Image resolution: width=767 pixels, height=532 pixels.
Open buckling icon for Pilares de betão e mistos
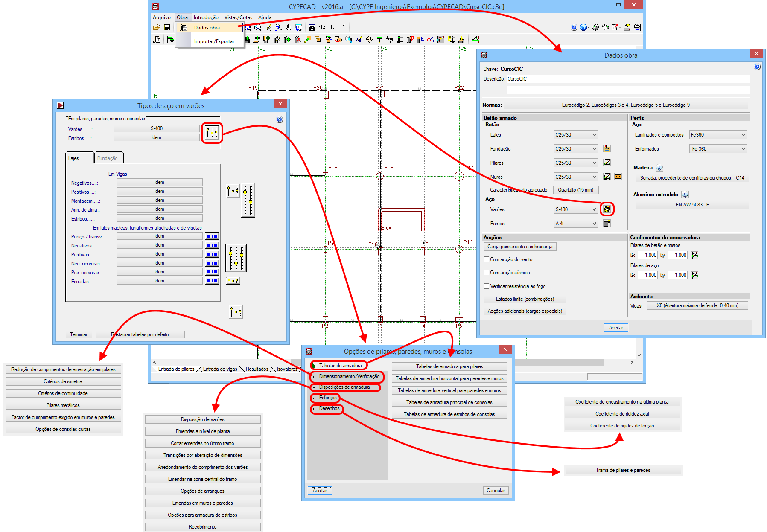pyautogui.click(x=695, y=255)
